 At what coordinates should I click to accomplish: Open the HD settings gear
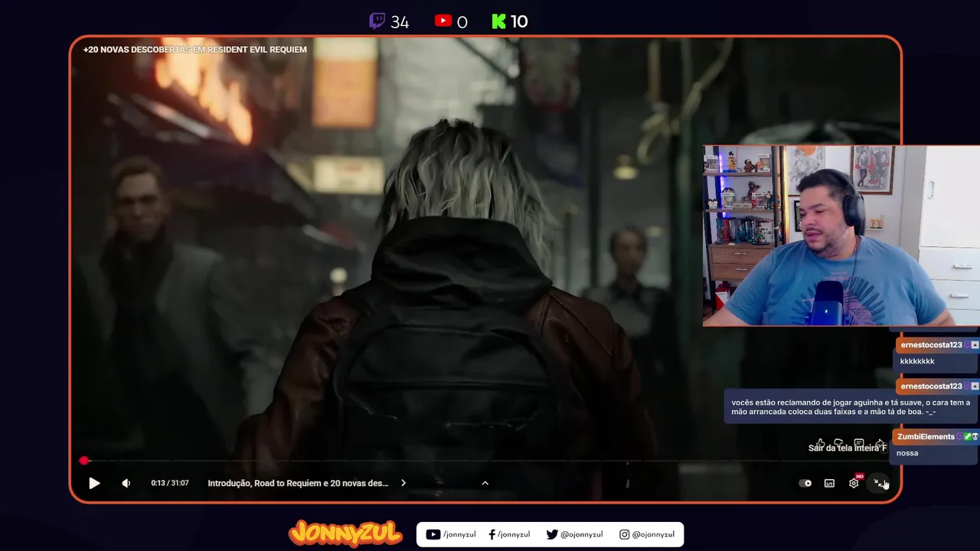pos(854,482)
